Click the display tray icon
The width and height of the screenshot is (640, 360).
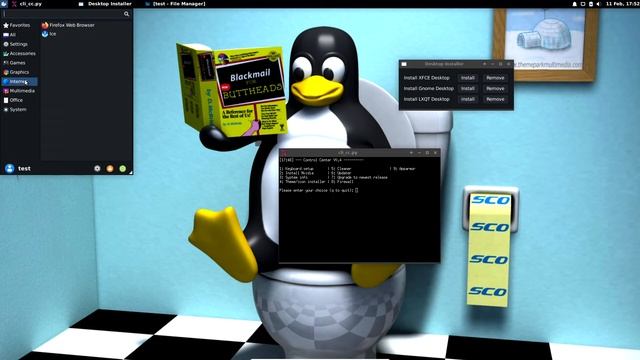pos(583,4)
